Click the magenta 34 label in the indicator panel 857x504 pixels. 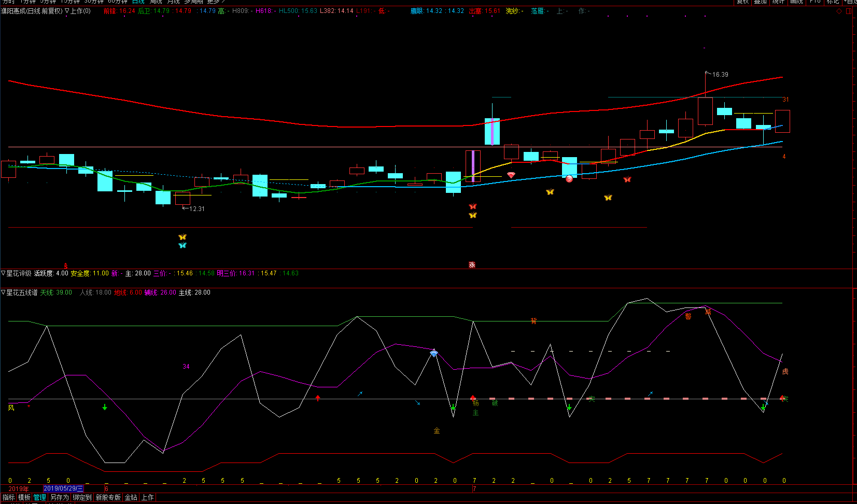pos(186,367)
